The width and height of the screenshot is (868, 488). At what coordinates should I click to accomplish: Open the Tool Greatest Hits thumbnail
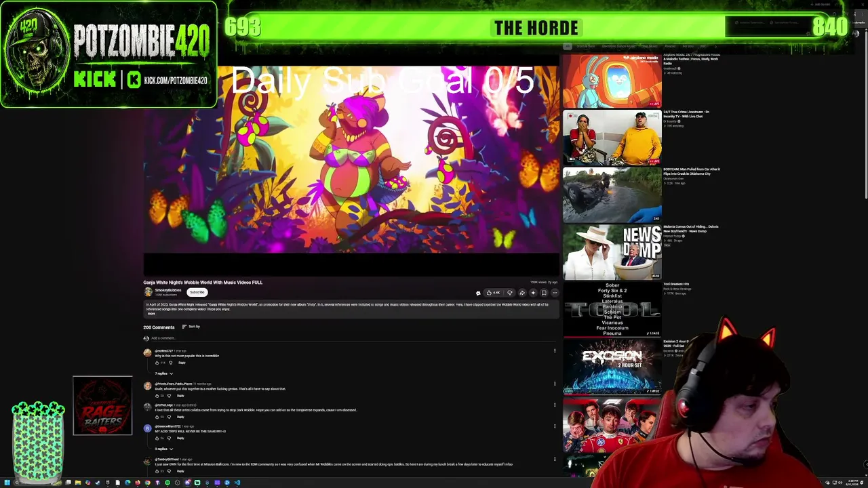click(612, 309)
